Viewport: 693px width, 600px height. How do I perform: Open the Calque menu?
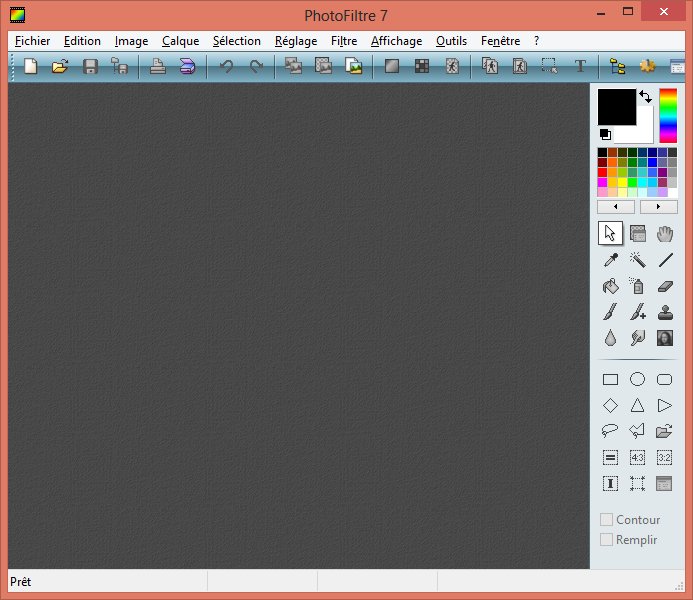click(x=180, y=41)
